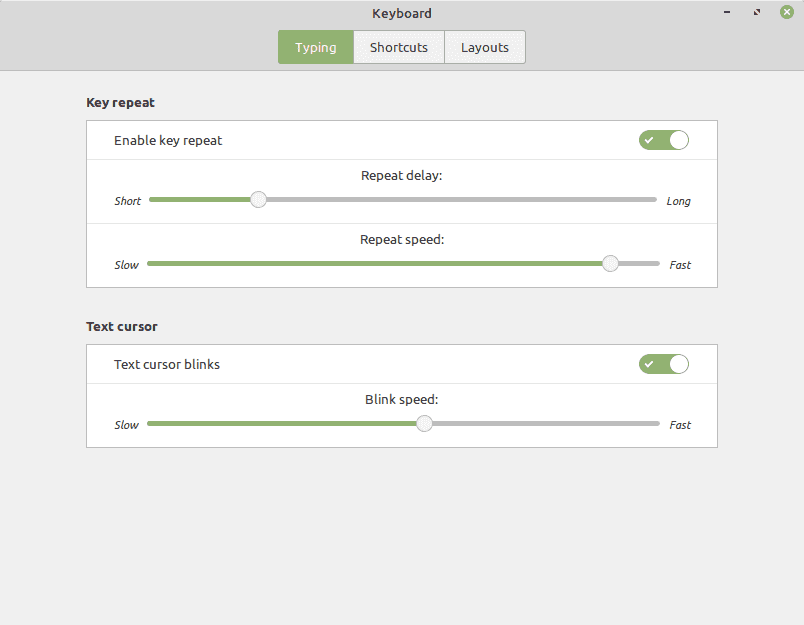Open the Layouts tab
This screenshot has width=804, height=625.
(x=485, y=47)
